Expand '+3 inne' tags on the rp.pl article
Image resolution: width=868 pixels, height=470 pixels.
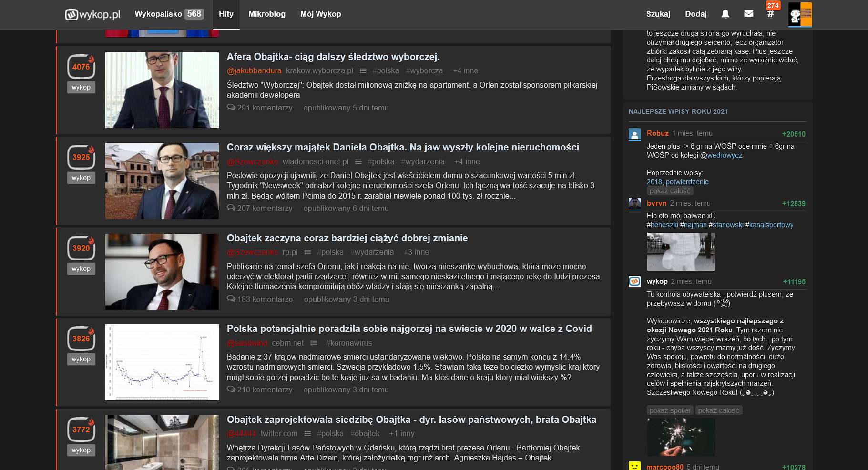[x=416, y=252]
